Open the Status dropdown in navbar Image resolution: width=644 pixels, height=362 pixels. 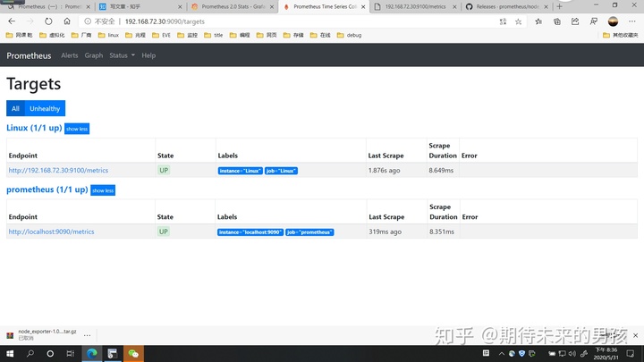(122, 55)
